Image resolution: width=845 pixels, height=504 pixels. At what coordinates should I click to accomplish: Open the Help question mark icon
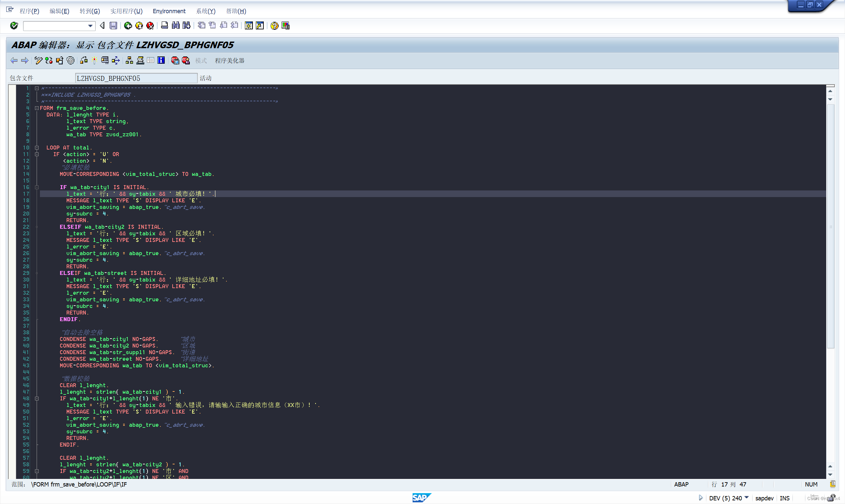[274, 25]
